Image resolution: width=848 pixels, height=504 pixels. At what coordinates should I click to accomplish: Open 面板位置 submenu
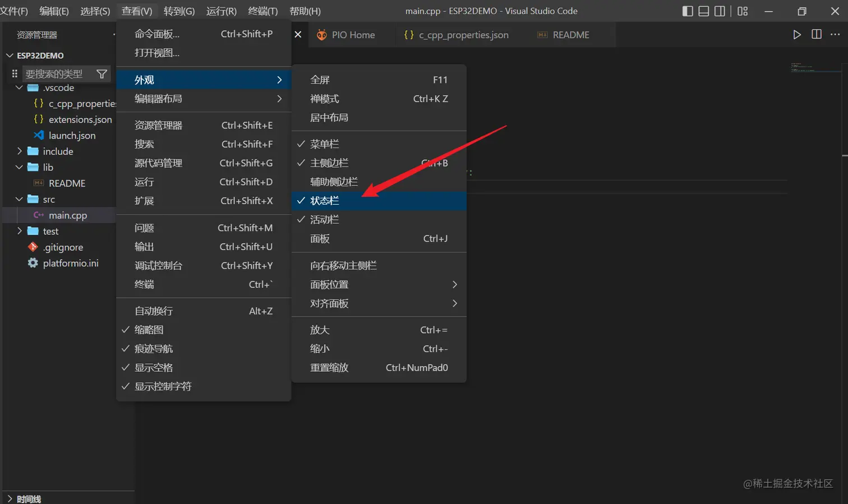[x=379, y=284]
